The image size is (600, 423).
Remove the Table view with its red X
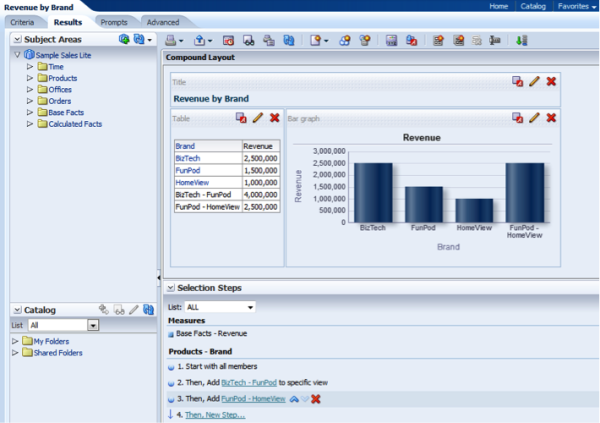click(274, 118)
